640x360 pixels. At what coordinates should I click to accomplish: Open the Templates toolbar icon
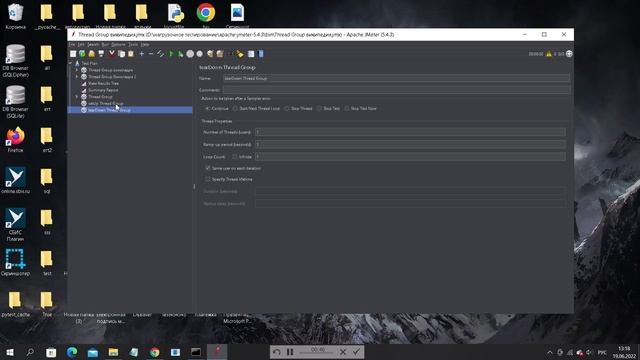click(x=82, y=54)
